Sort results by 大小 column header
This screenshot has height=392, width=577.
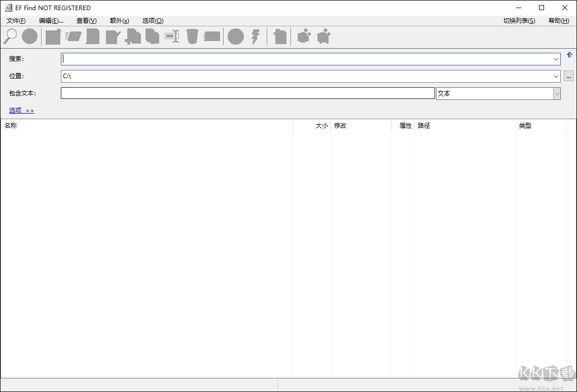pyautogui.click(x=312, y=126)
